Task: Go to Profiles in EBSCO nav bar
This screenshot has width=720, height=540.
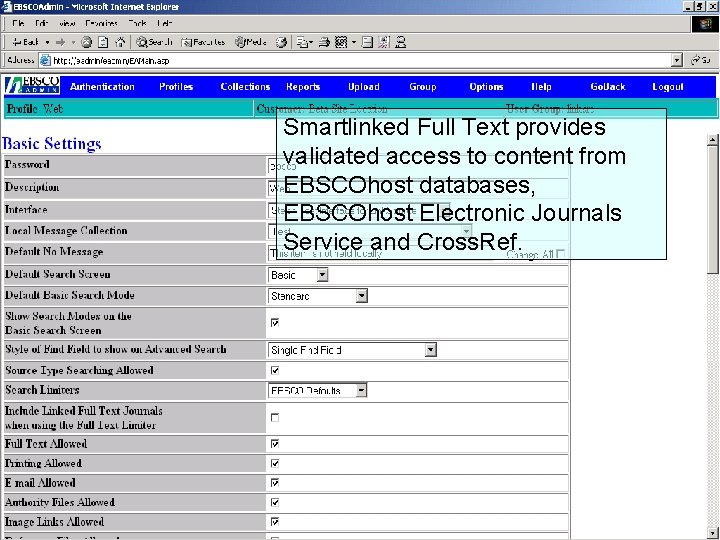Action: point(176,86)
